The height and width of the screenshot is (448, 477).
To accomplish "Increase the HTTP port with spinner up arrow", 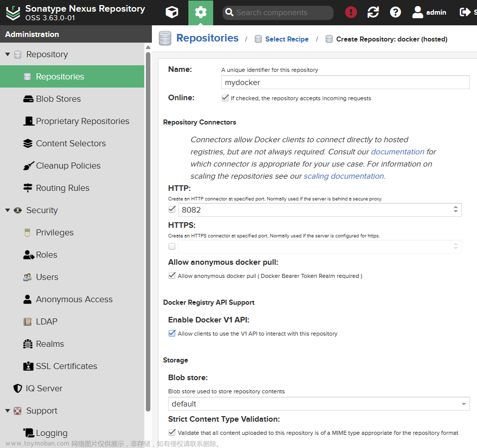I will 455,207.
